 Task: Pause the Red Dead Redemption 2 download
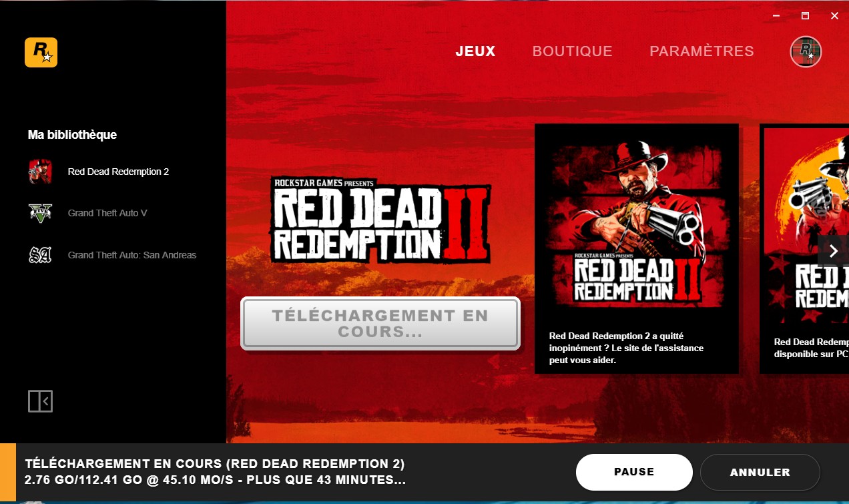[x=634, y=472]
